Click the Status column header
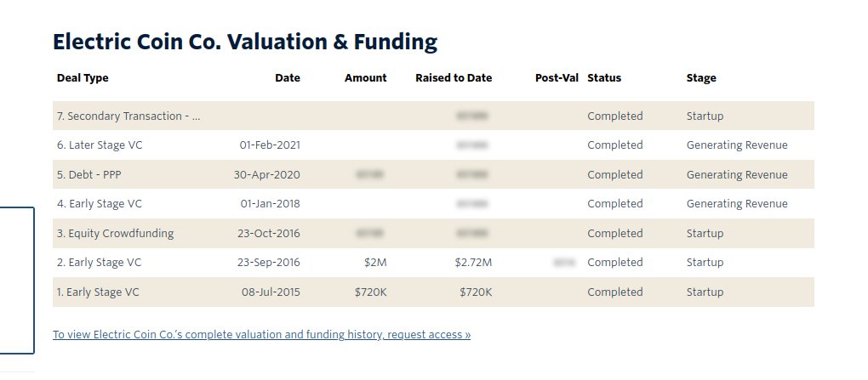This screenshot has height=380, width=868. (604, 78)
